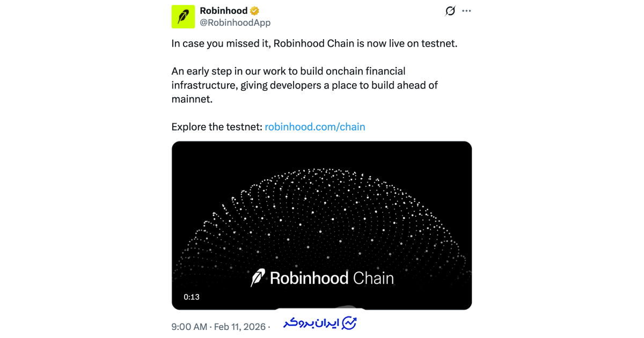Play the video by clicking the dotted dome
The image size is (644, 338).
click(x=321, y=215)
